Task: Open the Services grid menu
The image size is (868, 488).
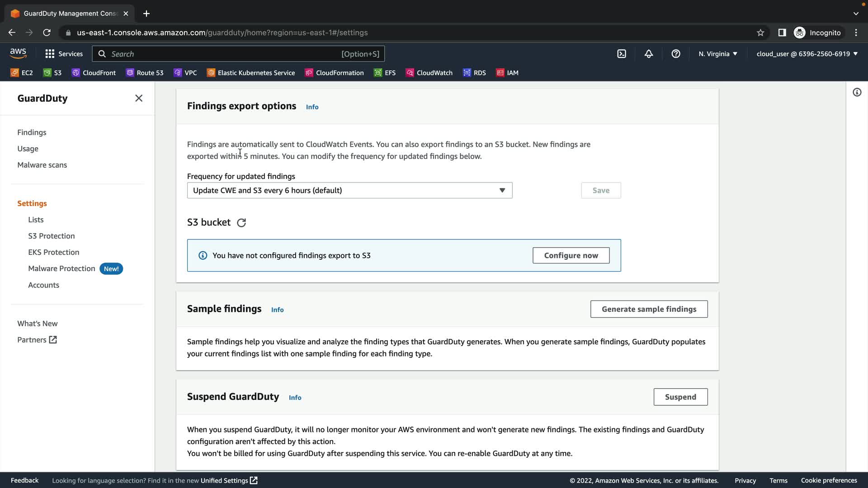Action: pos(64,54)
